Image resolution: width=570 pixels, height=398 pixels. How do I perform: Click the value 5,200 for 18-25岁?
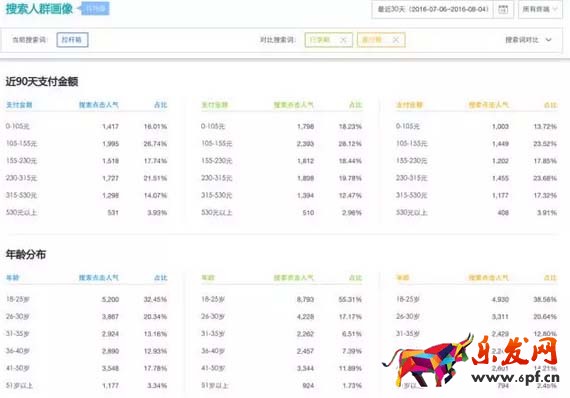pyautogui.click(x=111, y=299)
